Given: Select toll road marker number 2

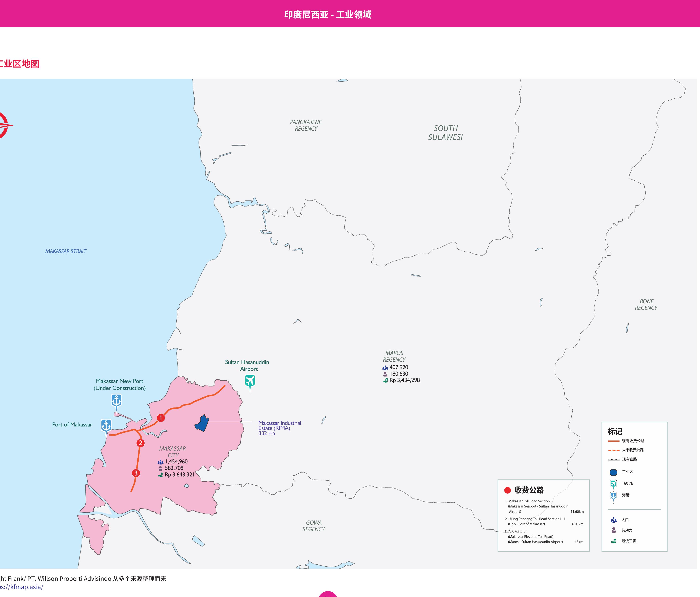Looking at the screenshot, I should pos(141,443).
